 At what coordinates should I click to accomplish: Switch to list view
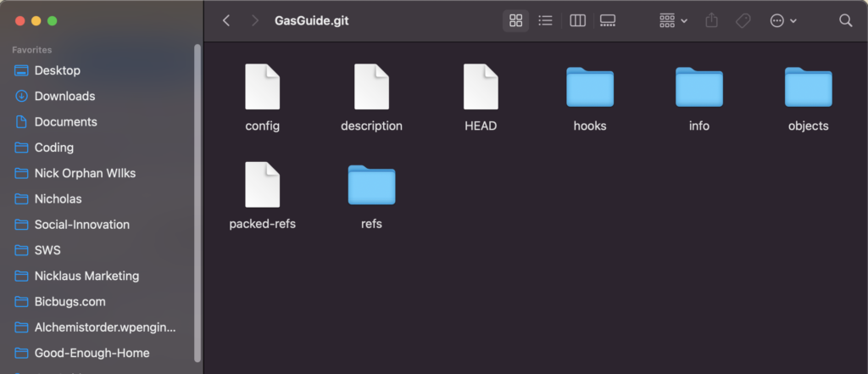click(545, 20)
